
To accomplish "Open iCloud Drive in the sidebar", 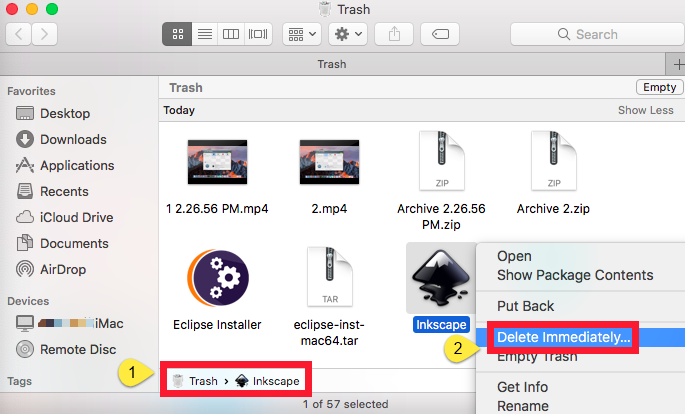I will tap(64, 217).
